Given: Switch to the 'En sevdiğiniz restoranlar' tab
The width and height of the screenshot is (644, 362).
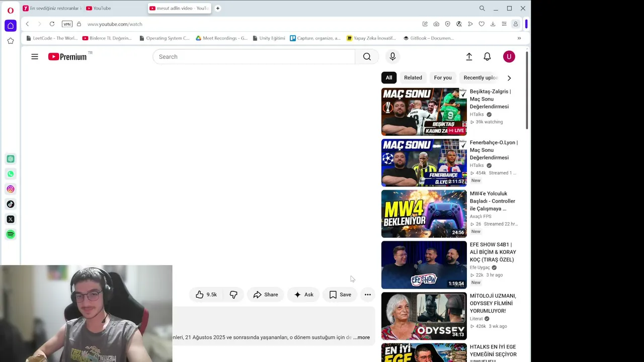Looking at the screenshot, I should 52,8.
